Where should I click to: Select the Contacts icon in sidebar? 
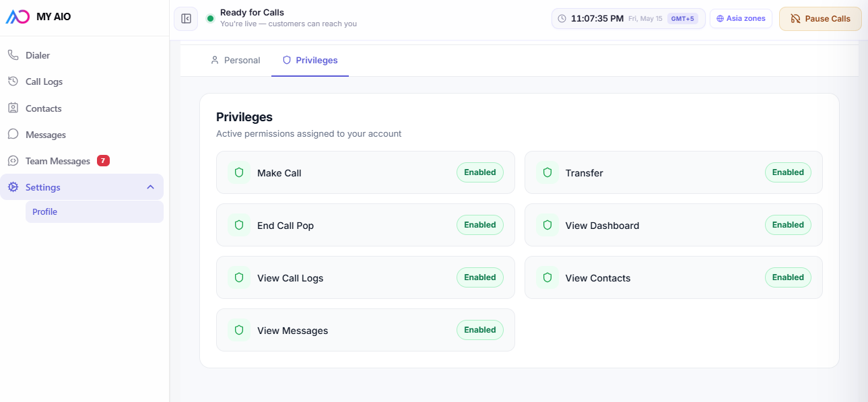coord(13,108)
